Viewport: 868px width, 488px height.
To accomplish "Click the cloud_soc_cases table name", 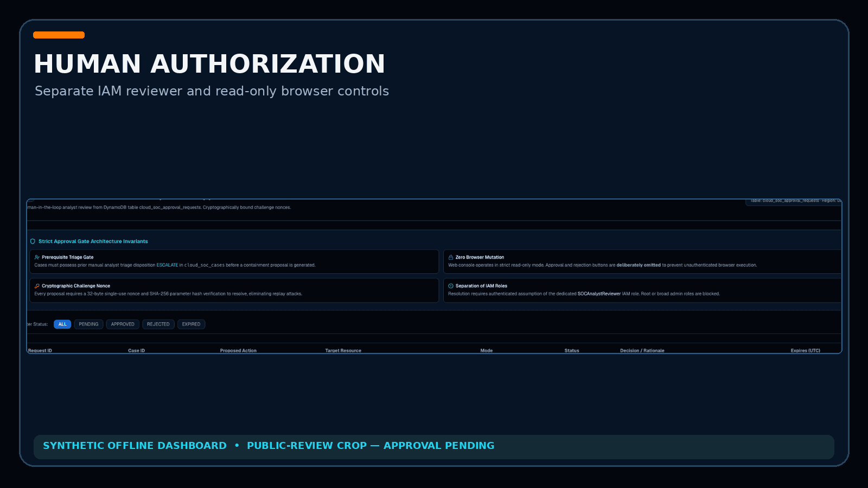I will click(x=205, y=265).
